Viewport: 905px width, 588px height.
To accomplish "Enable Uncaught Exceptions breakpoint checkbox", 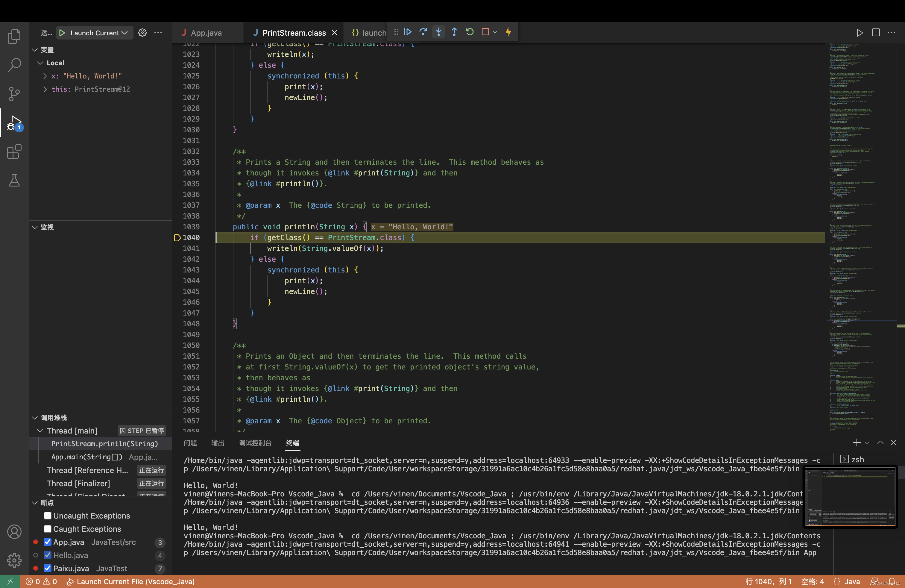I will (48, 515).
